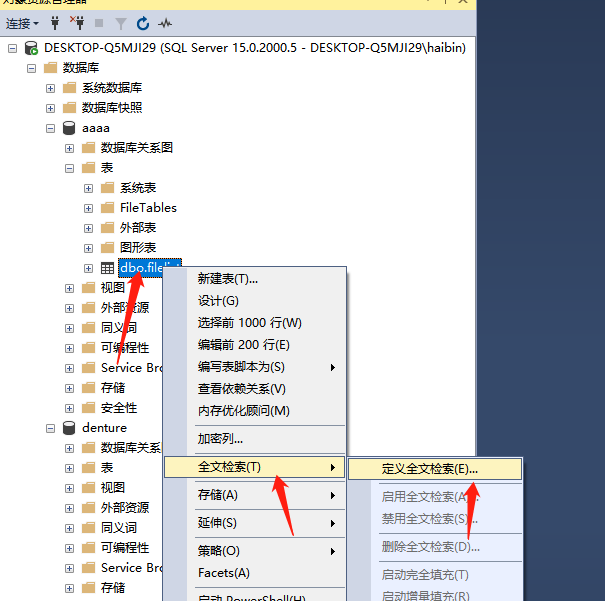Open 编写表脚本为(S) submenu
This screenshot has width=605, height=601.
[x=254, y=367]
